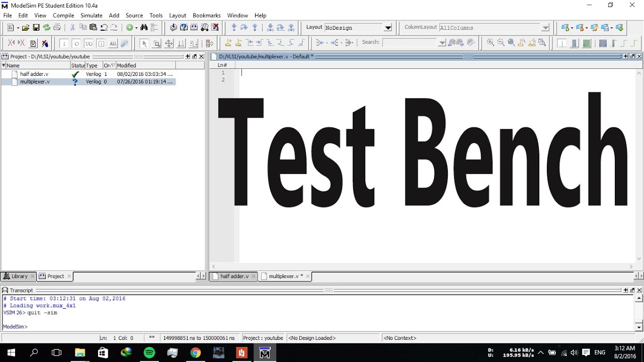Click the Zoom In magnifier icon

click(x=491, y=43)
